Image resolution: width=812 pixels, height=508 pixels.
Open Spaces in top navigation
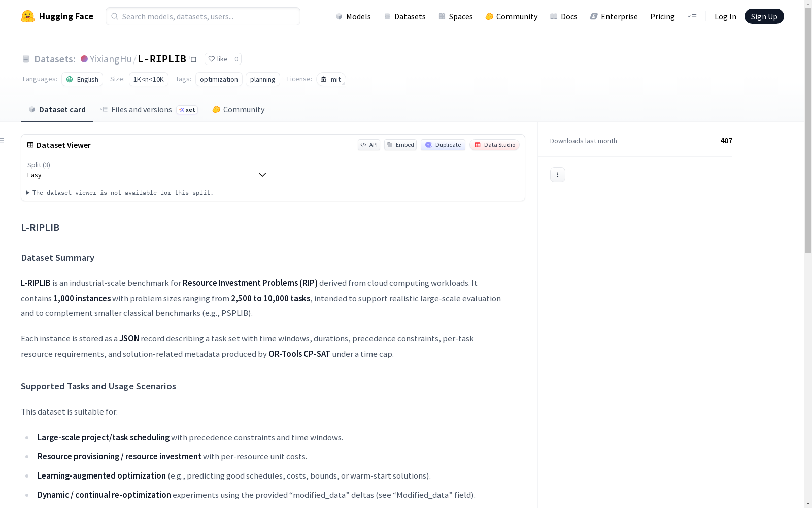click(456, 16)
